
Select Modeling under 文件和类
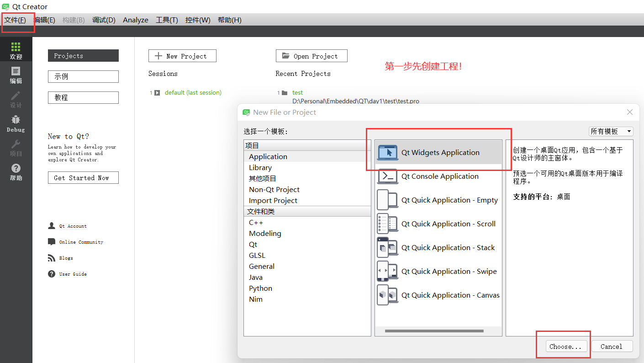point(307,234)
